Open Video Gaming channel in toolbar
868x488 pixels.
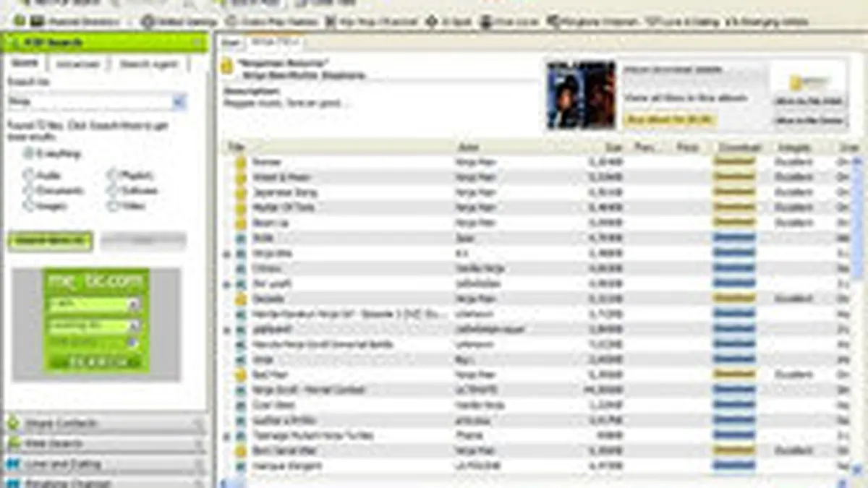[x=148, y=22]
